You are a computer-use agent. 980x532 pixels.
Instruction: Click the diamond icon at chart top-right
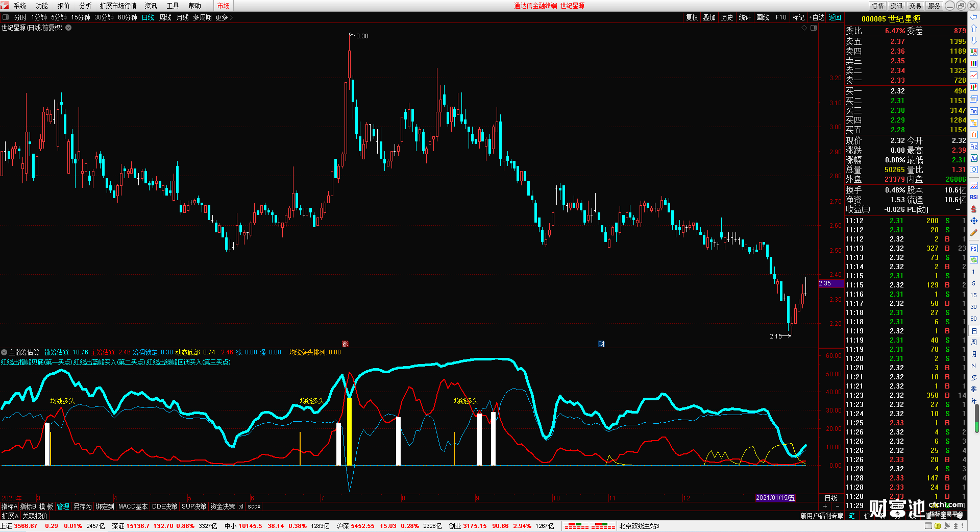(x=804, y=28)
